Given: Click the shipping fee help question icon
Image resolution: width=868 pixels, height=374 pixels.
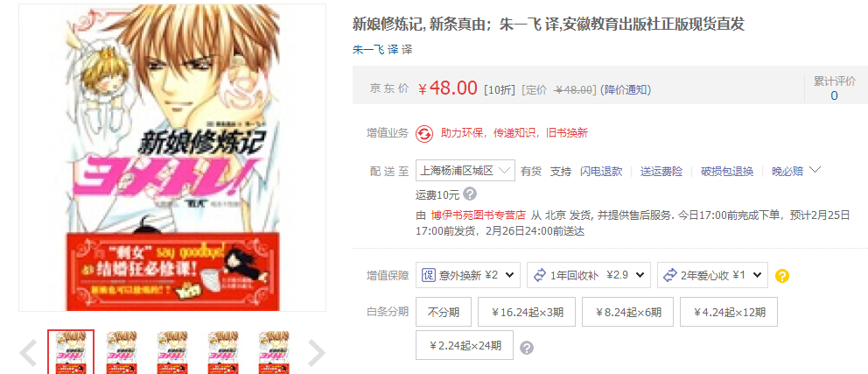Looking at the screenshot, I should pyautogui.click(x=470, y=194).
